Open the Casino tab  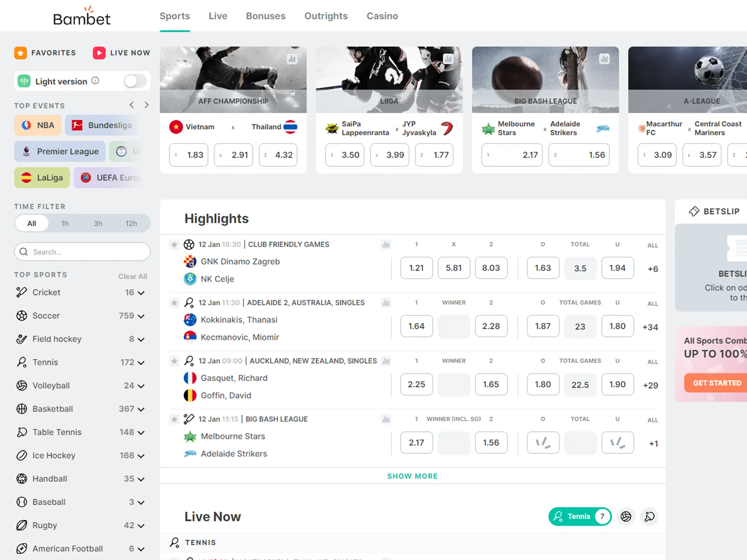(x=382, y=16)
